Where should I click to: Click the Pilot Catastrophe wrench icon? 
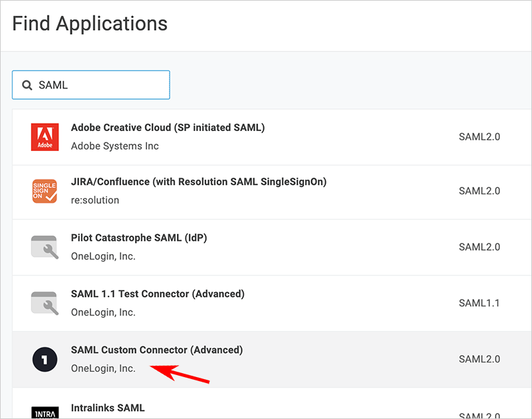(x=45, y=247)
